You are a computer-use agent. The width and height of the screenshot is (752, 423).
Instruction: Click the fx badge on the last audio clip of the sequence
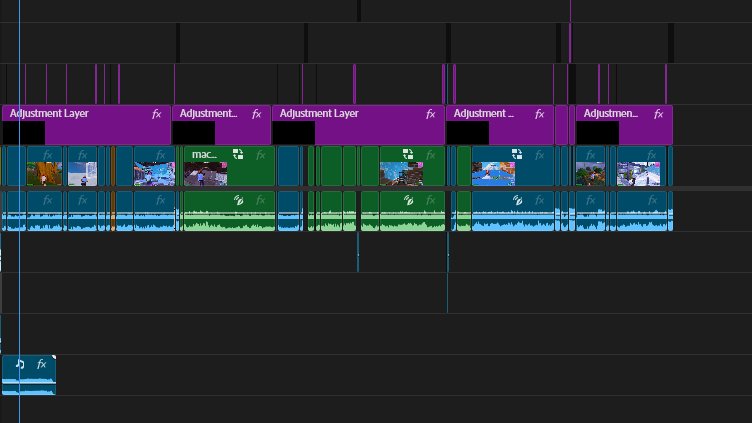652,200
